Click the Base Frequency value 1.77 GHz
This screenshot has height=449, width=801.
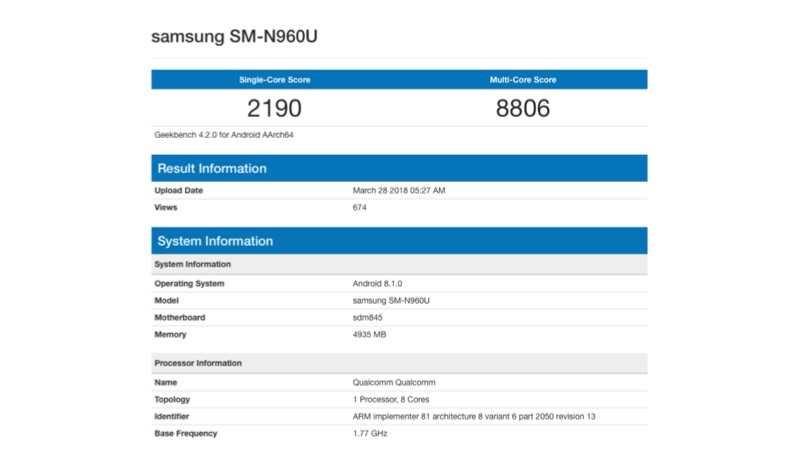370,433
